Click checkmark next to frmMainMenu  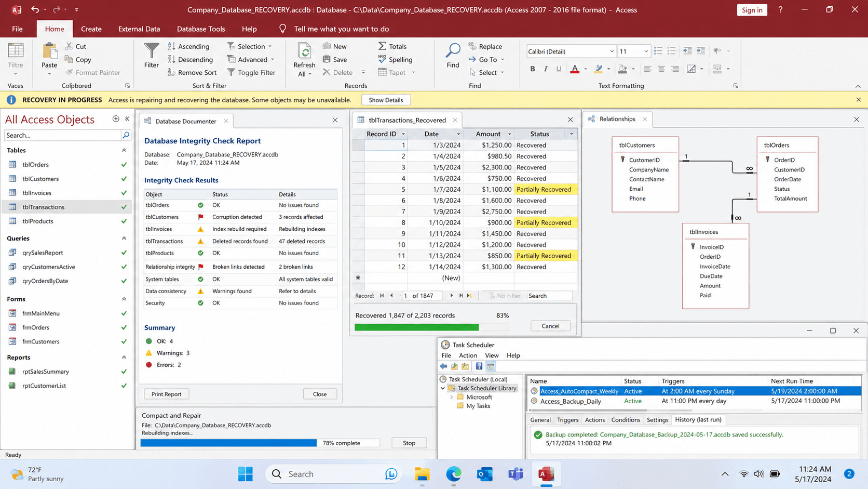point(124,314)
